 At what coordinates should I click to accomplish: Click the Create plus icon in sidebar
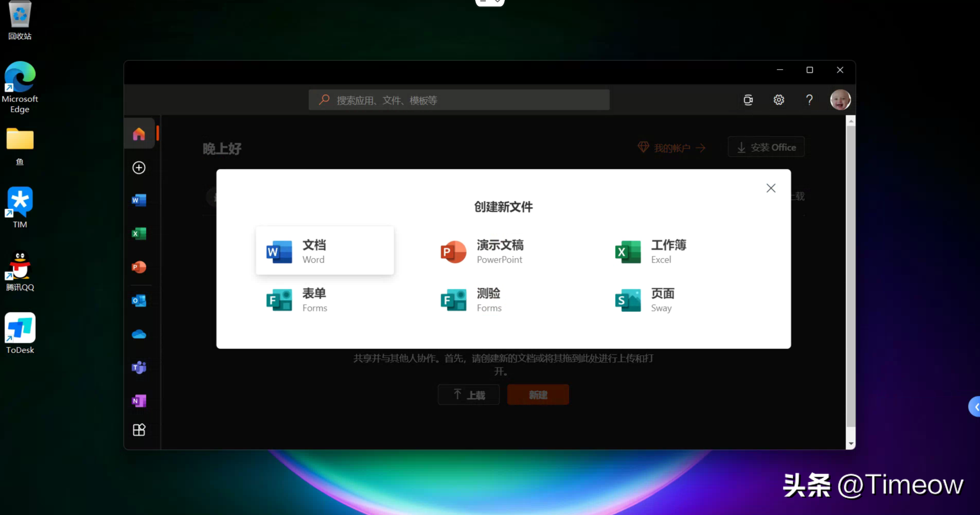pyautogui.click(x=139, y=168)
